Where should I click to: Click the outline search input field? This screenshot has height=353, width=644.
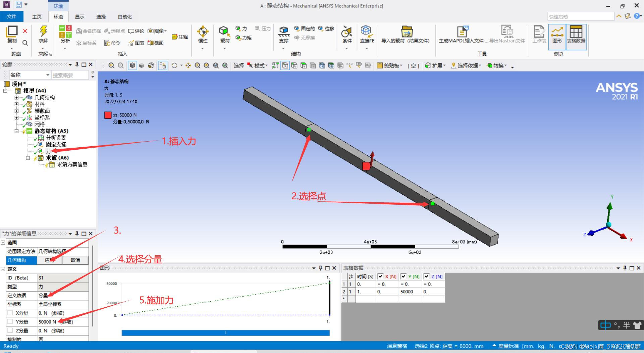[70, 75]
